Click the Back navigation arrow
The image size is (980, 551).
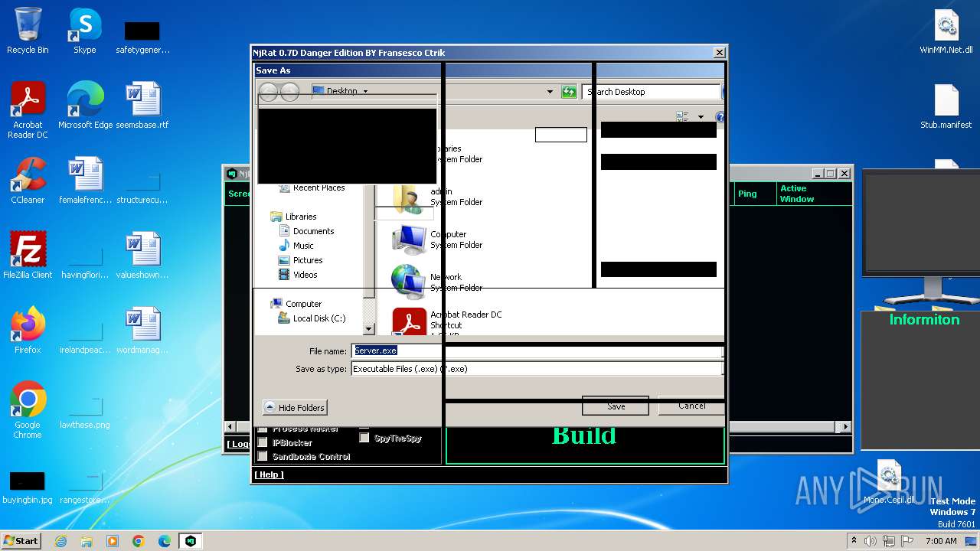click(x=269, y=92)
